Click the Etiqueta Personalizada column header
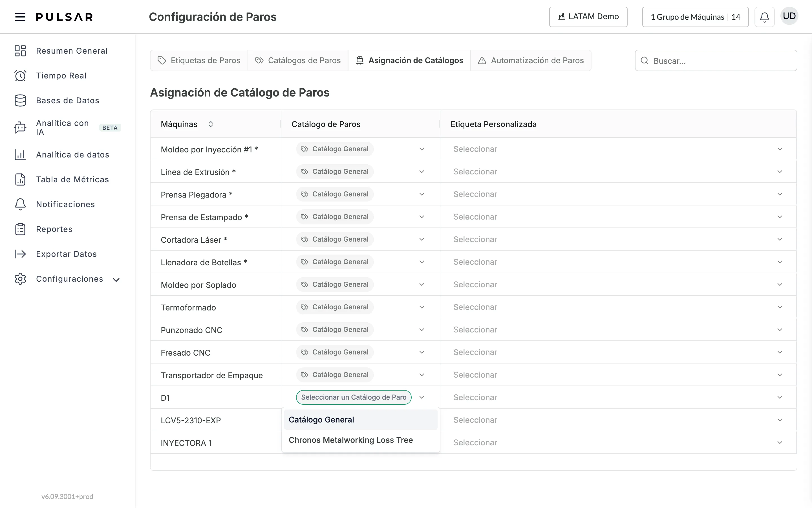 494,124
